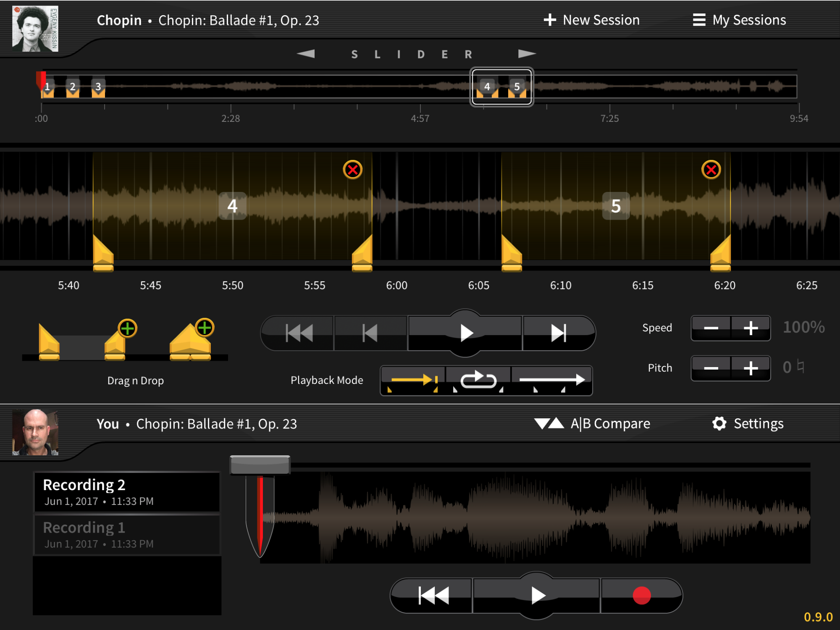840x630 pixels.
Task: Skip to the next marker in top transport
Action: (x=559, y=333)
